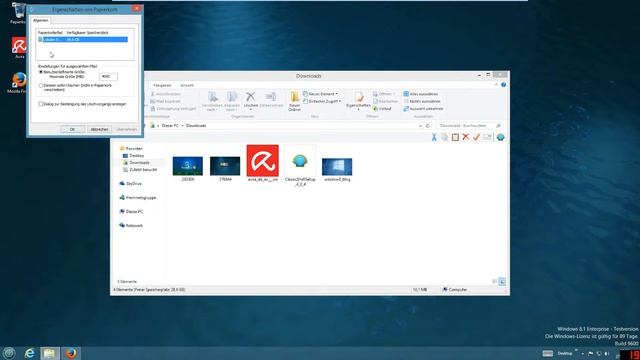640x360 pixels.
Task: Open Classic Shell settings shell icon in toolbar
Action: pyautogui.click(x=500, y=138)
